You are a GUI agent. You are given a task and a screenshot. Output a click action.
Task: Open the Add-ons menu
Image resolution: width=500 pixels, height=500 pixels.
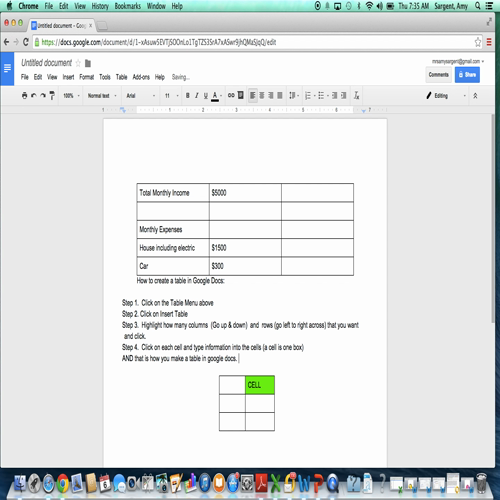pos(141,77)
